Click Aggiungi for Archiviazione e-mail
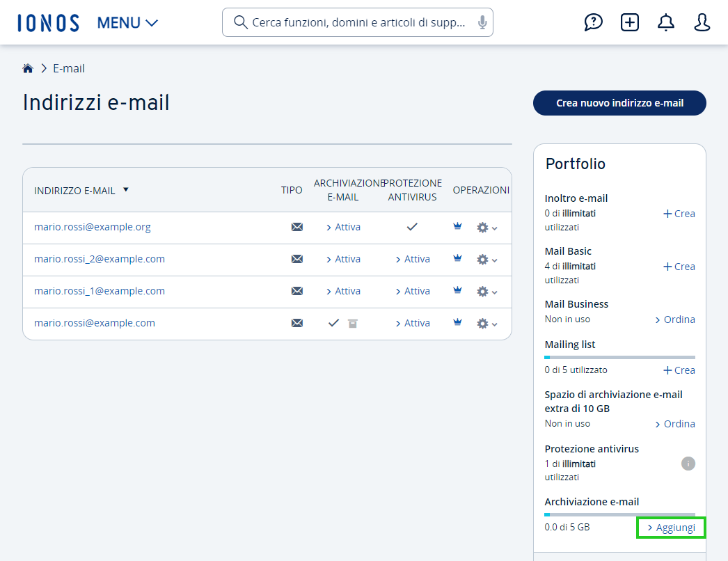Image resolution: width=728 pixels, height=561 pixels. pos(672,528)
